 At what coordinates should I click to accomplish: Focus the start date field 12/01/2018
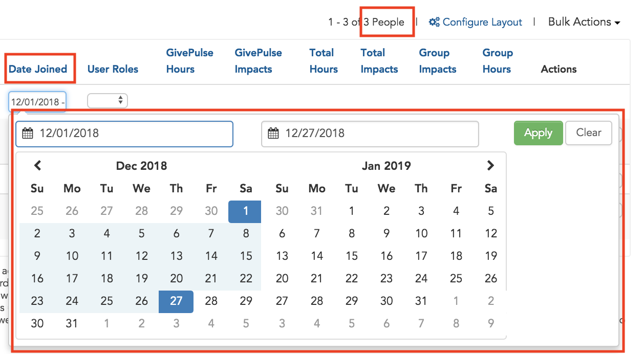point(124,134)
